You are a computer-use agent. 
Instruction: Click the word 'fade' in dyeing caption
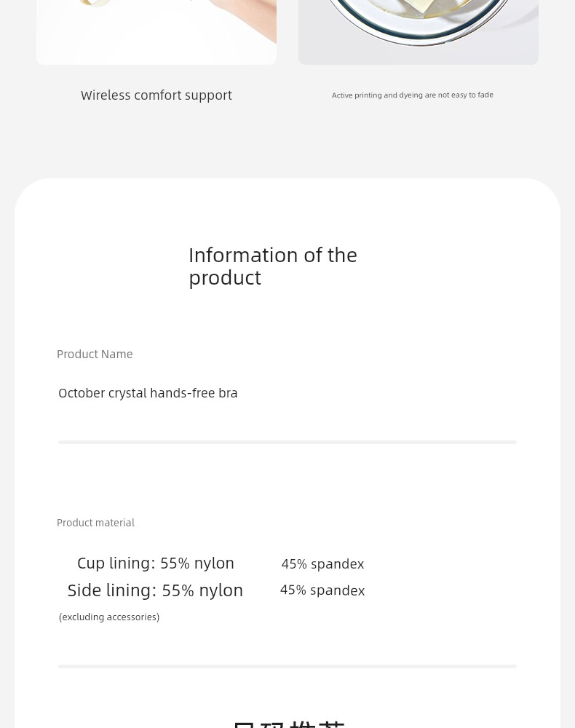[x=485, y=95]
